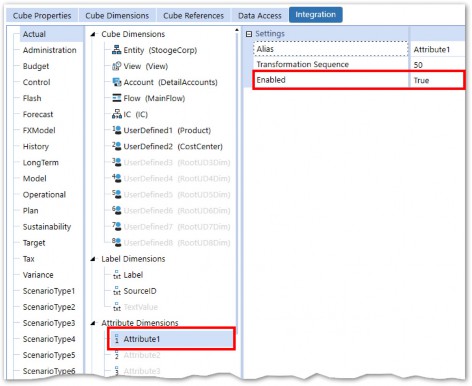Image resolution: width=472 pixels, height=386 pixels.
Task: Click the UserDefined4 dimension icon
Action: pos(117,178)
